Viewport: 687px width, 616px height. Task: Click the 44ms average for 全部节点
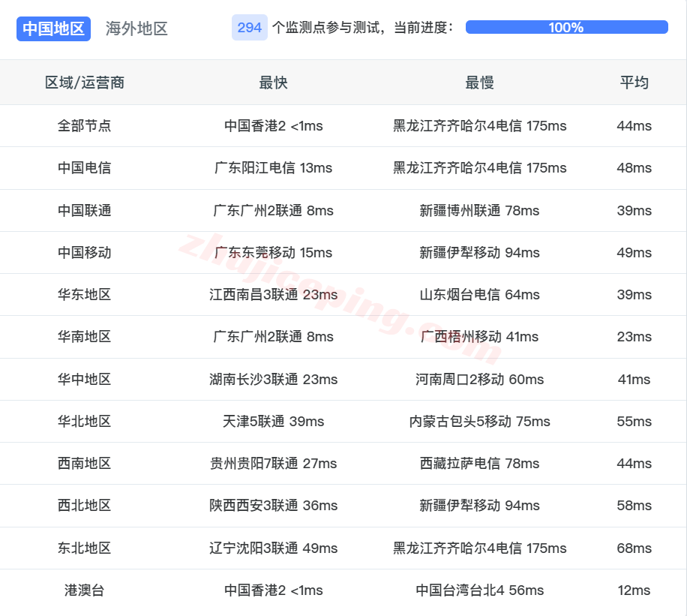[x=634, y=126]
